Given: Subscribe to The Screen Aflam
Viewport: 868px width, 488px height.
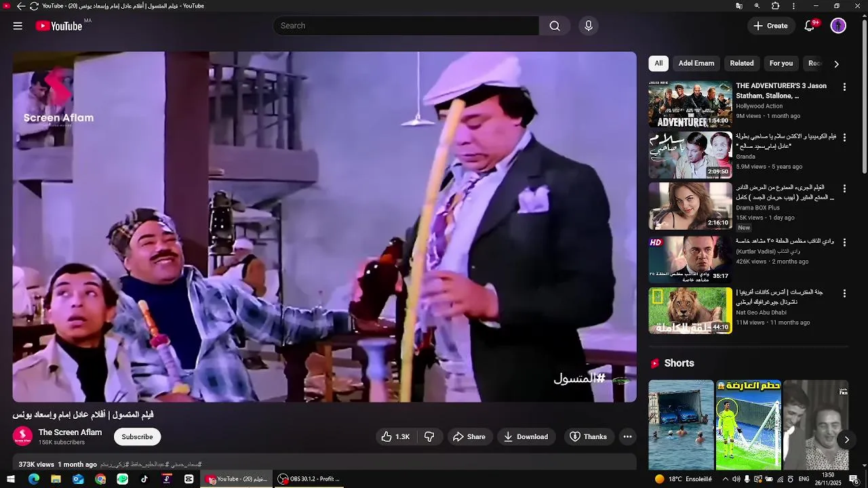Looking at the screenshot, I should tap(137, 437).
